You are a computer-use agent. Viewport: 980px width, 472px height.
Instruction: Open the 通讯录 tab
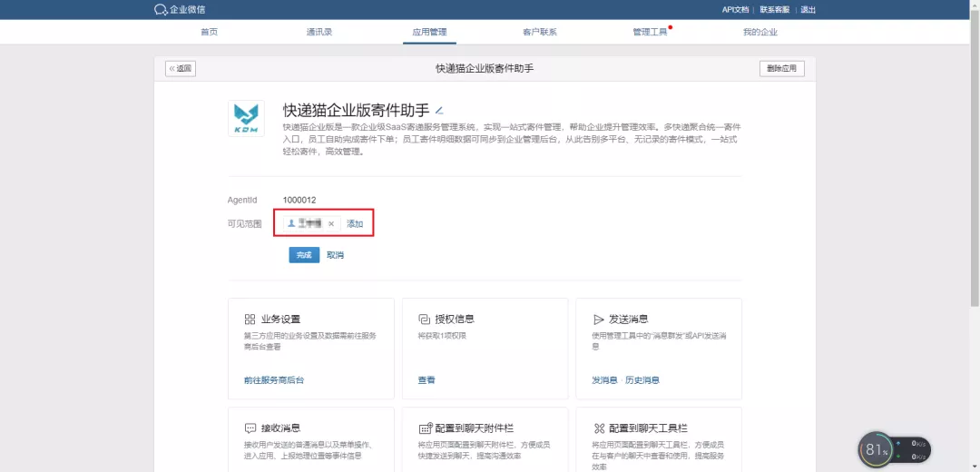(x=319, y=32)
